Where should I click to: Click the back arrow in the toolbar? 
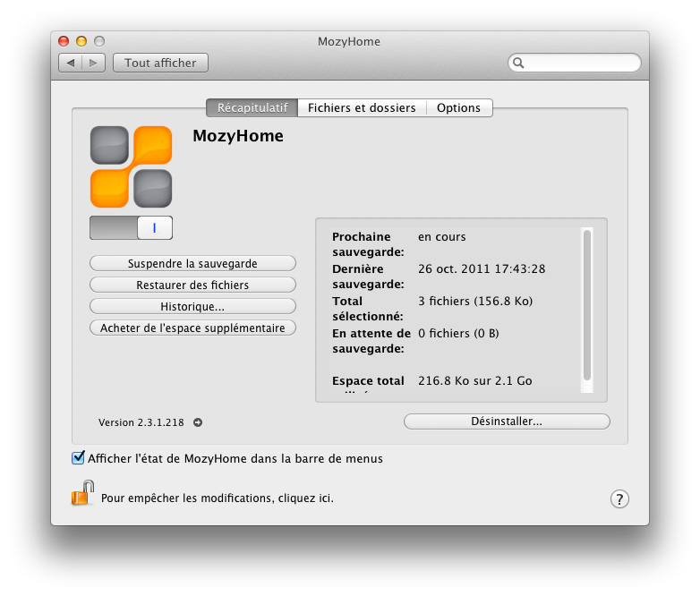(x=71, y=63)
